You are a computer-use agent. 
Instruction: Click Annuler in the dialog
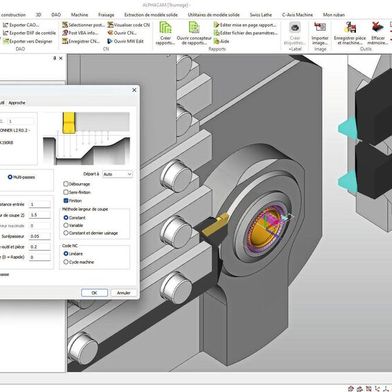point(124,293)
